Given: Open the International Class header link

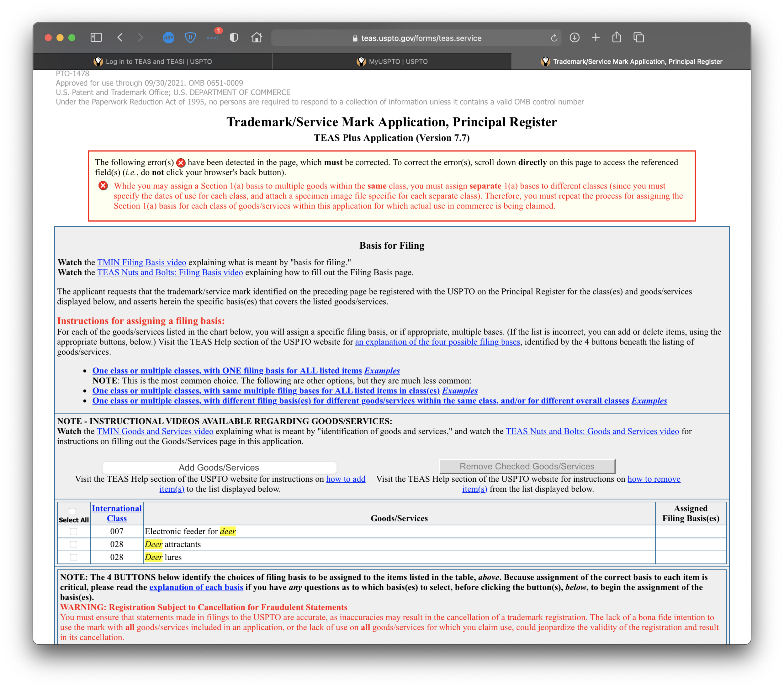Looking at the screenshot, I should [x=117, y=514].
